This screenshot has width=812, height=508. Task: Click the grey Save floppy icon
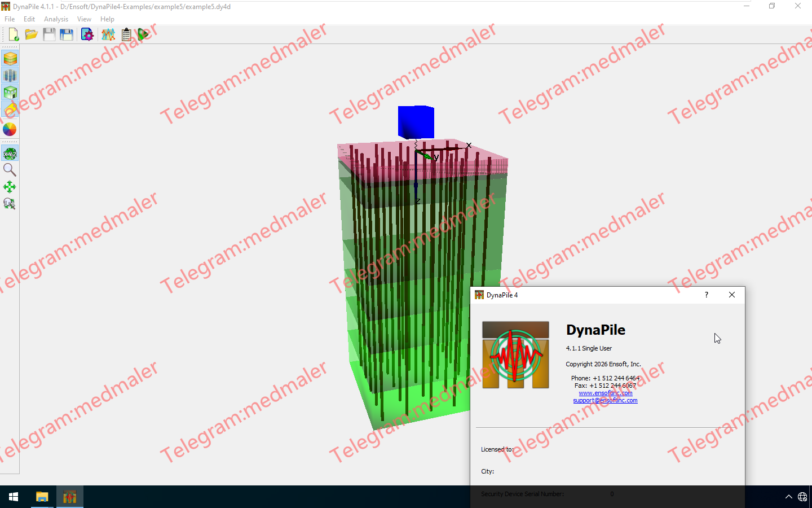[49, 34]
